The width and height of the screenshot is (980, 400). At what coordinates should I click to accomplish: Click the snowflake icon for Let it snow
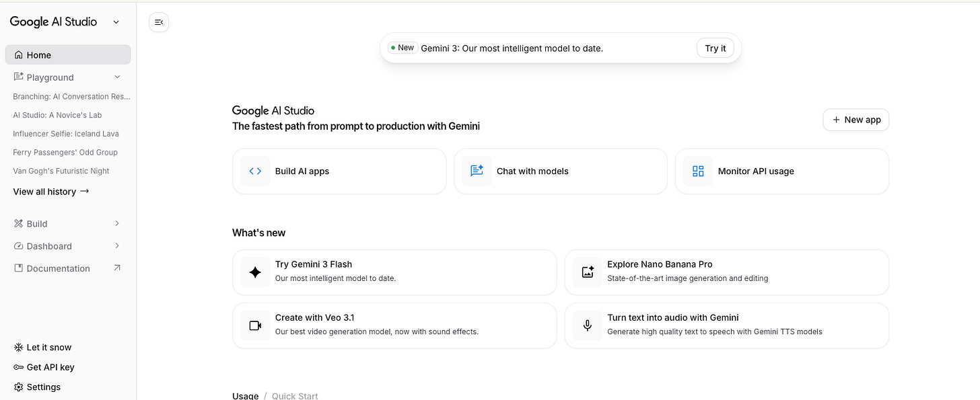(x=18, y=348)
